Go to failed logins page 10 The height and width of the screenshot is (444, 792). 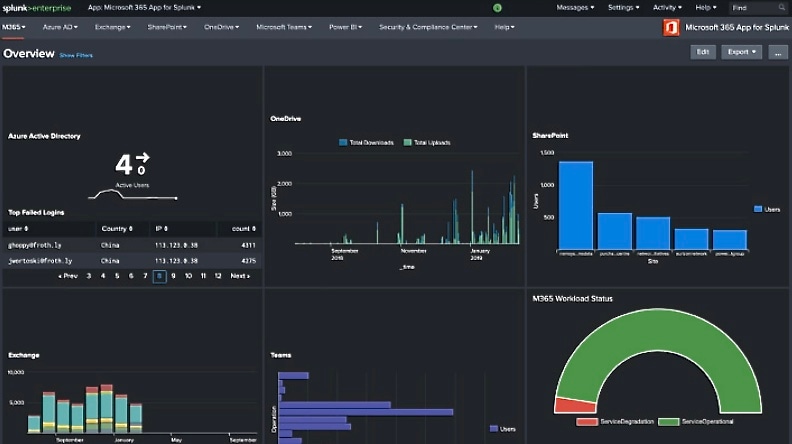pos(188,276)
